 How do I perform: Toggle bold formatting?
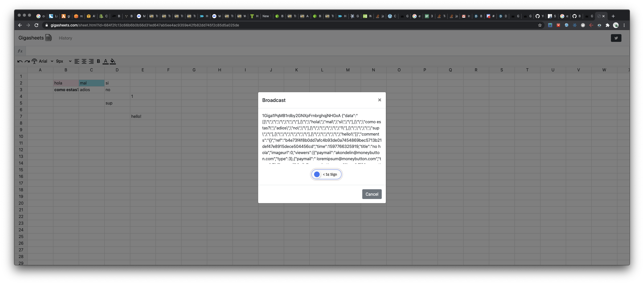[x=98, y=61]
